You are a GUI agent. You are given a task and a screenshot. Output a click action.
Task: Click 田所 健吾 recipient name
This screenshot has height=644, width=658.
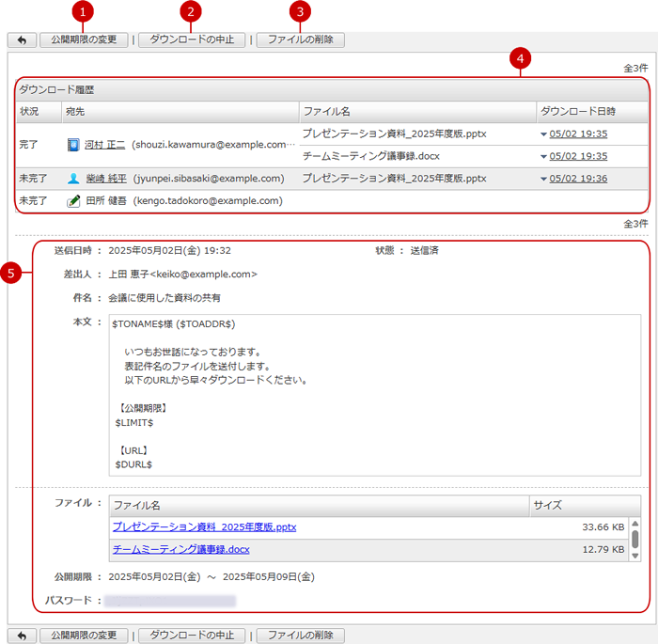[x=106, y=201]
